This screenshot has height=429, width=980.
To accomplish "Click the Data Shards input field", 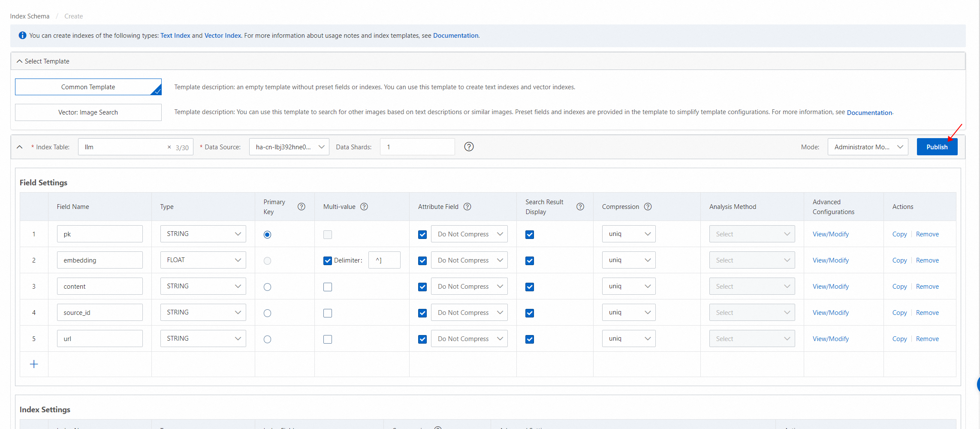I will (x=417, y=147).
